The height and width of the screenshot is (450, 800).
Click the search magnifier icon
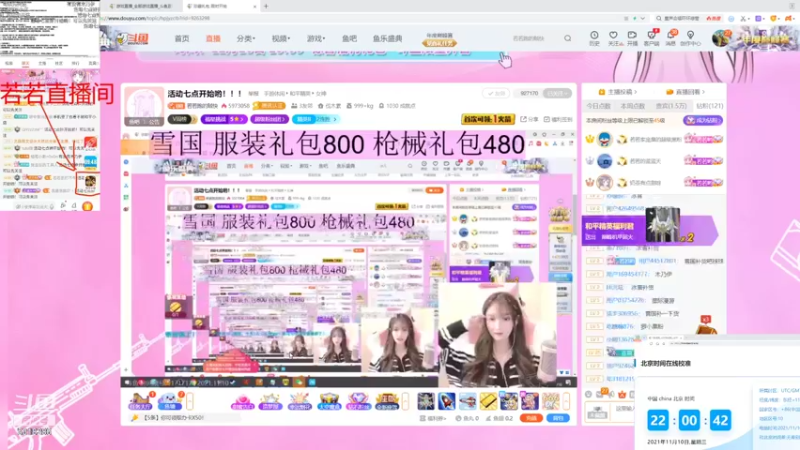(x=567, y=38)
